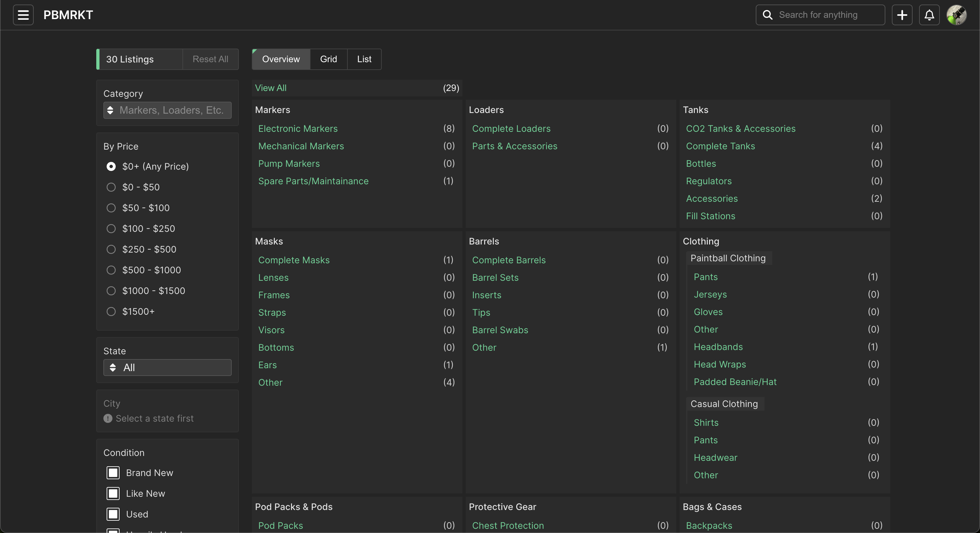Image resolution: width=980 pixels, height=533 pixels.
Task: Open Straps category
Action: [x=272, y=312]
